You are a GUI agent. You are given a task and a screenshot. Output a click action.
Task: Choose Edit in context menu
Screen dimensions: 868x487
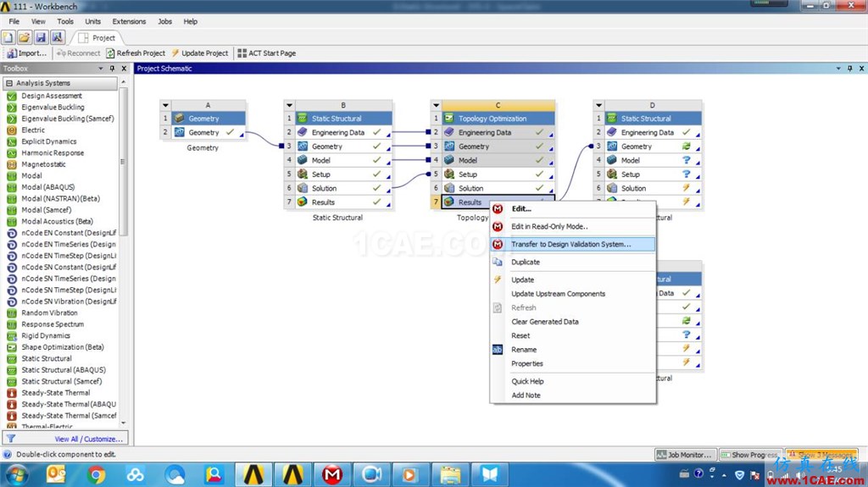[572, 208]
